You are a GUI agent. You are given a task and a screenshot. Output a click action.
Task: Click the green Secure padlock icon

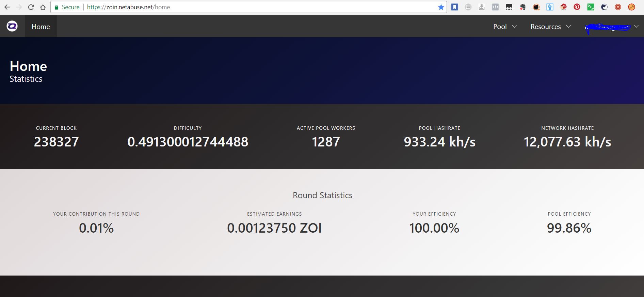pos(57,7)
